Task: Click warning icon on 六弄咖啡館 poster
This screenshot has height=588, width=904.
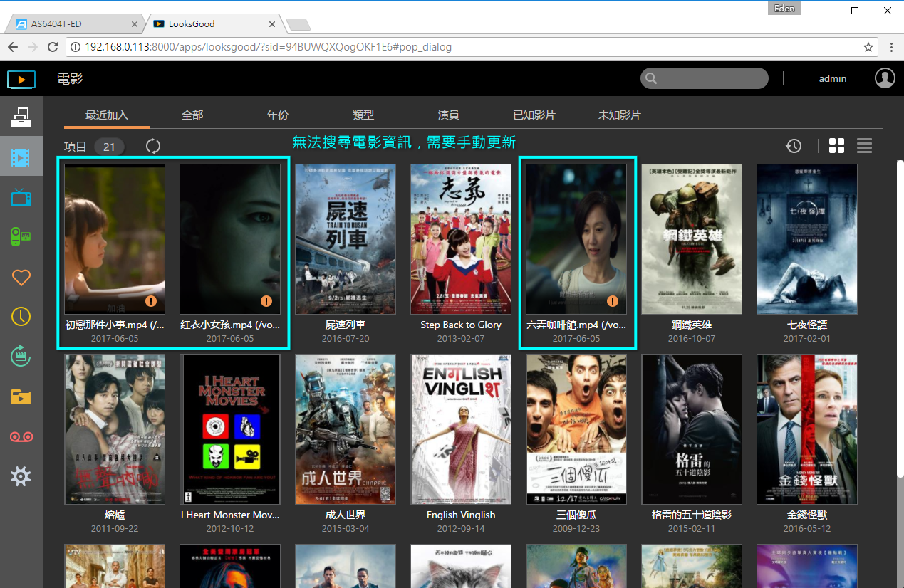Action: coord(613,301)
